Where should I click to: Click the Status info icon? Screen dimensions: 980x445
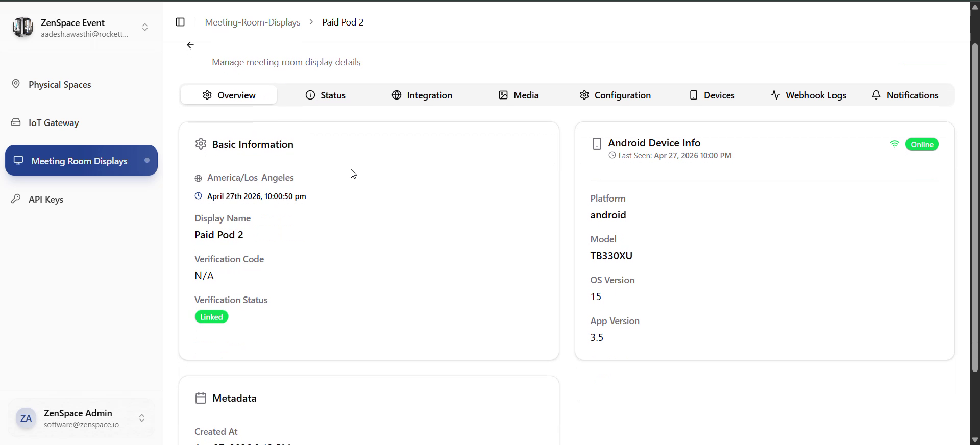coord(310,95)
